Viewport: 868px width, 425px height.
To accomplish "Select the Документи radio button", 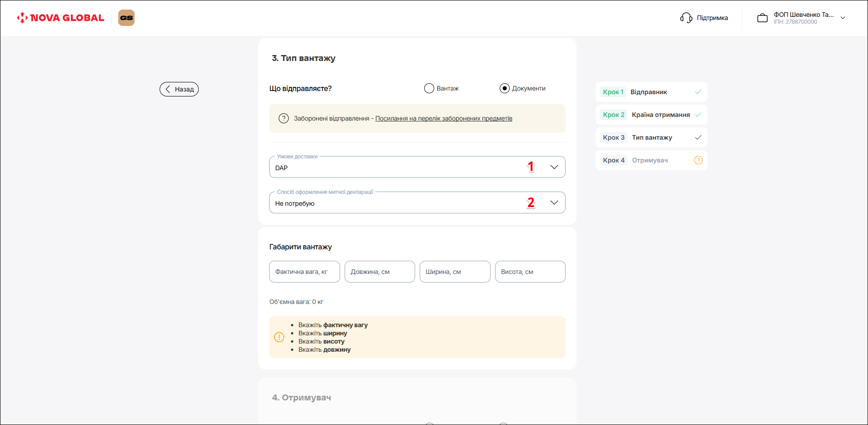I will pyautogui.click(x=505, y=88).
